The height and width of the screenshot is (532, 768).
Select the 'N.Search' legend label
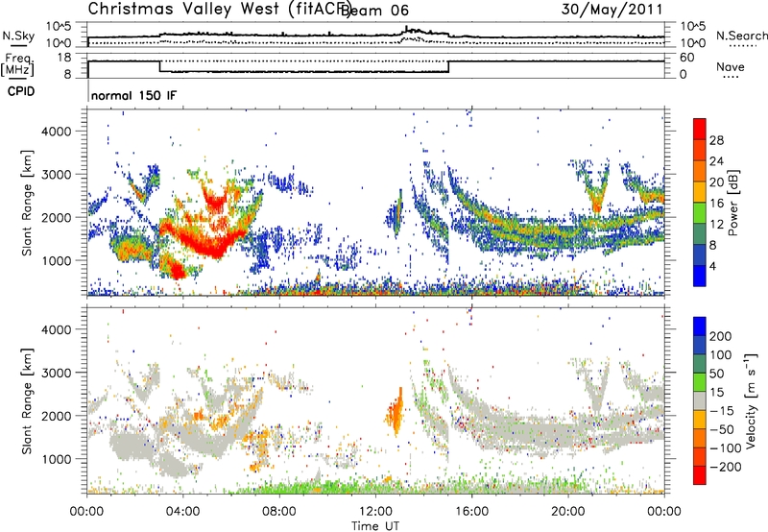(741, 36)
